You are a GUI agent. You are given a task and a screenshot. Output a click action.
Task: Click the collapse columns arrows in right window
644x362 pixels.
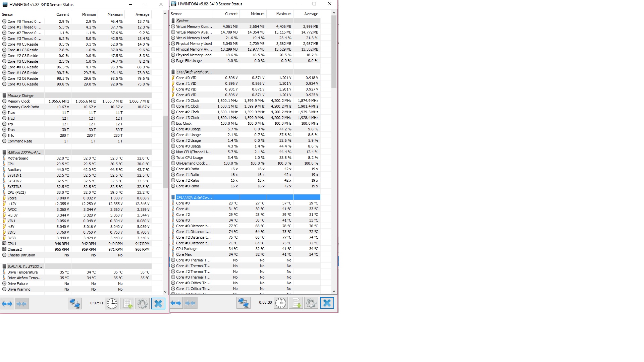pos(190,303)
